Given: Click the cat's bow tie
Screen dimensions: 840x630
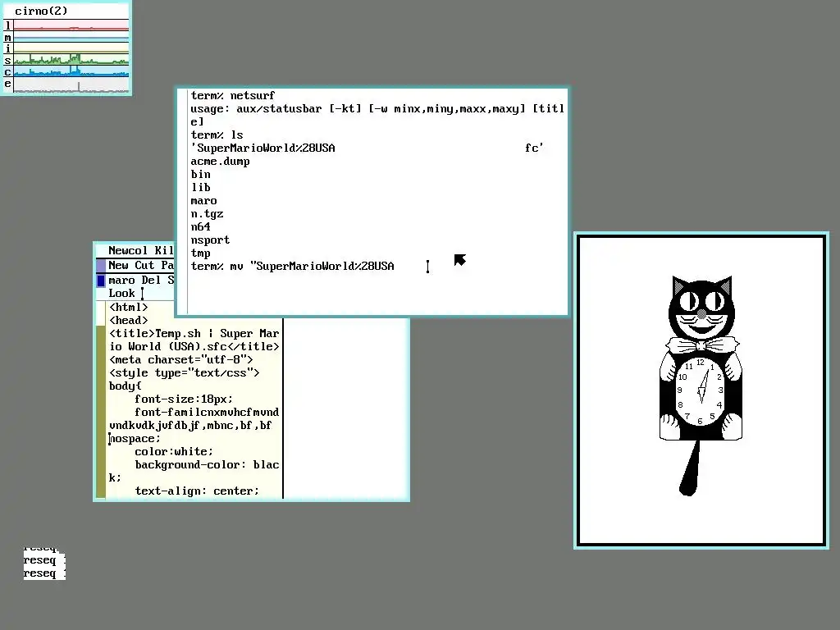Looking at the screenshot, I should [x=701, y=345].
